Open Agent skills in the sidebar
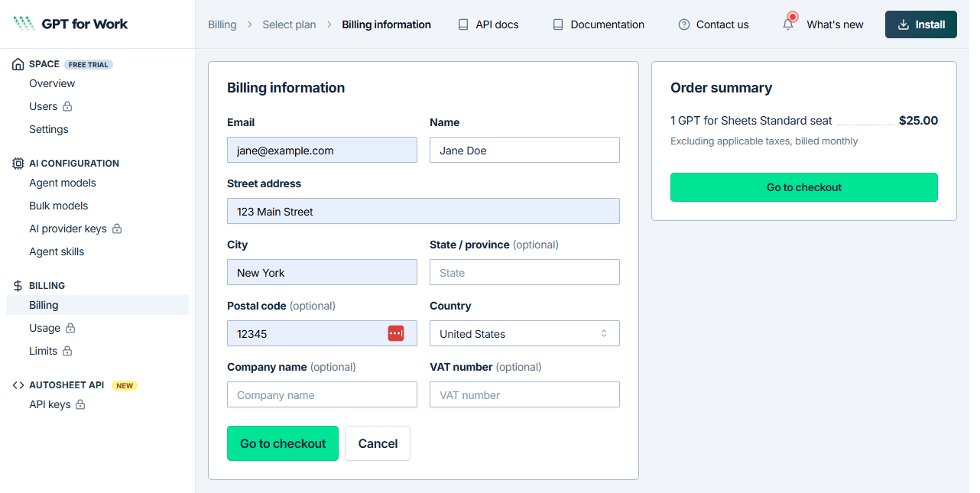Viewport: 980px width, 493px height. 57,251
